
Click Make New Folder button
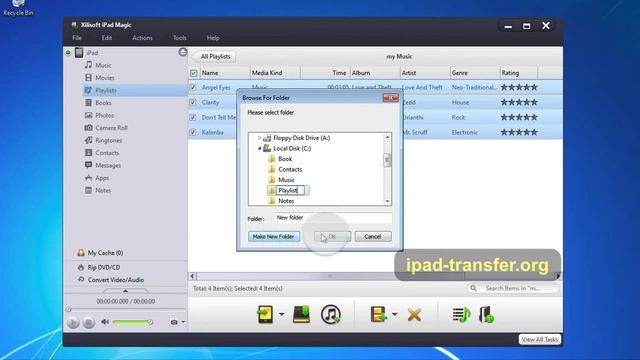pos(273,236)
